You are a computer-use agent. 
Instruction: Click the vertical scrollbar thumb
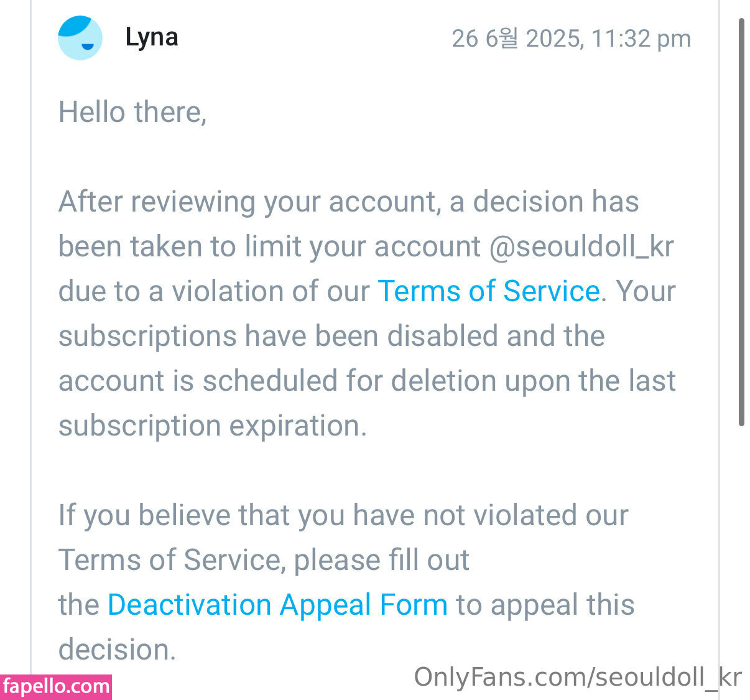click(x=741, y=221)
